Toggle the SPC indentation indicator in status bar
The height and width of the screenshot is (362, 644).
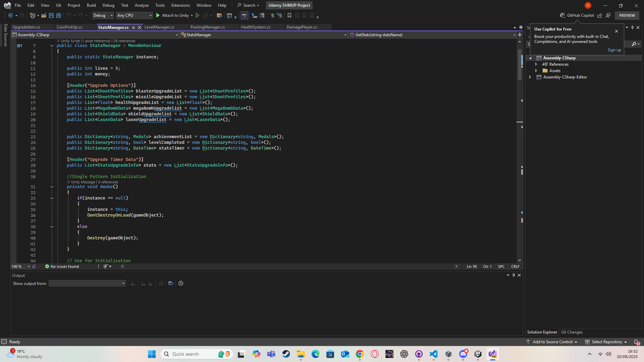coord(501,266)
